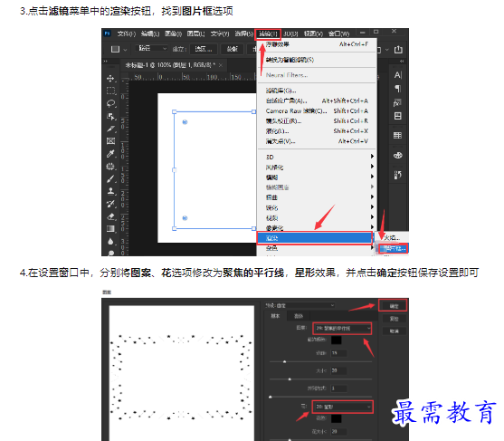This screenshot has width=504, height=441.
Task: Switch to the 基本 tab in frame dialog
Action: point(275,316)
